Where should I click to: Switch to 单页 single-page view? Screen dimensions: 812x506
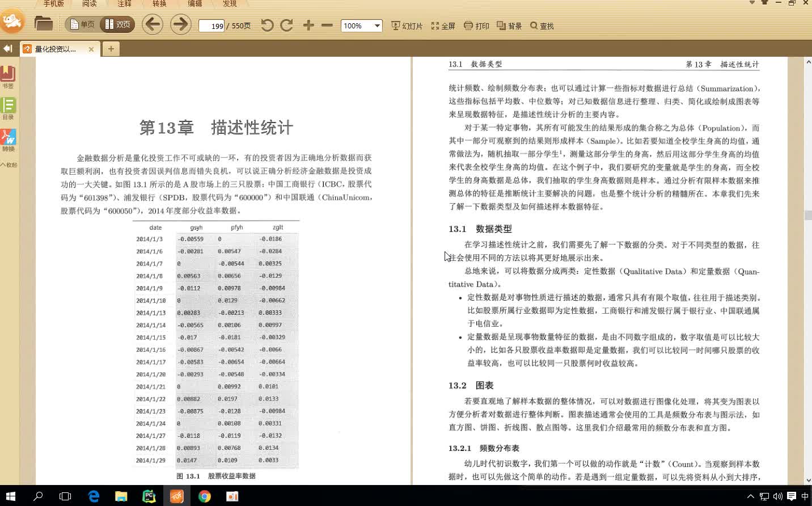click(x=82, y=25)
